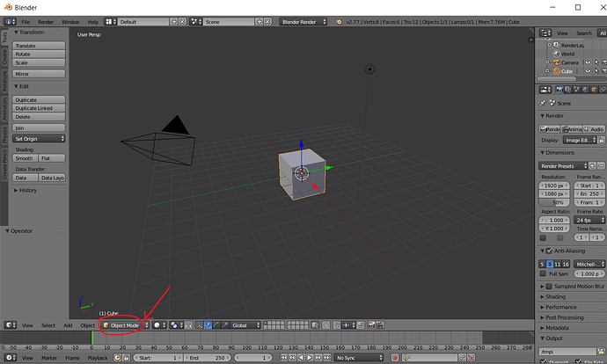Open the Window menu

point(70,22)
